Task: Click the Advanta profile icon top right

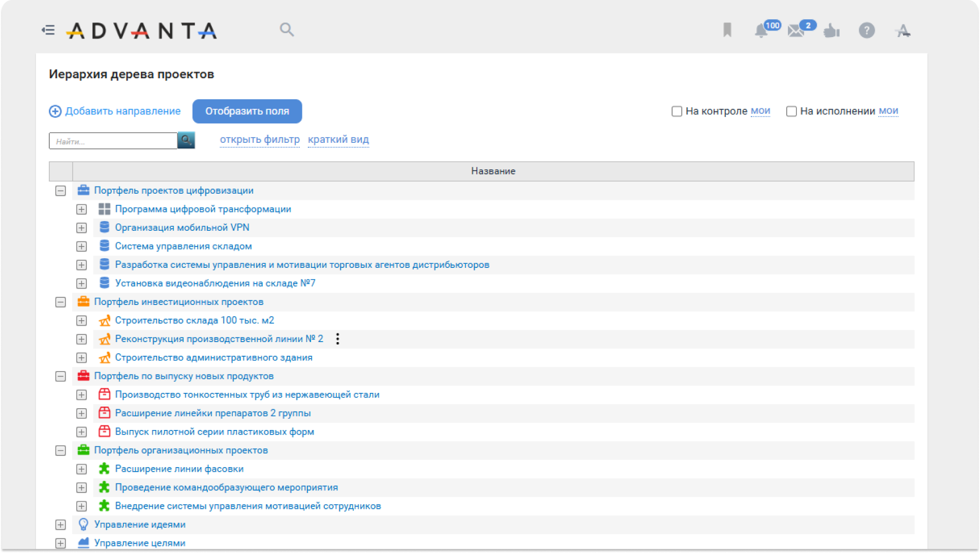Action: 903,31
